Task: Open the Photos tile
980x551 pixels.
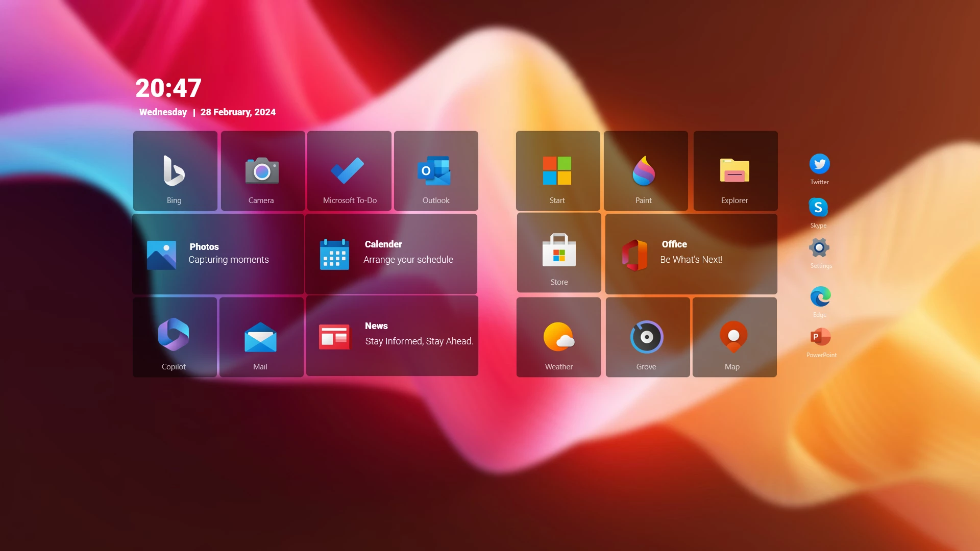Action: click(218, 254)
